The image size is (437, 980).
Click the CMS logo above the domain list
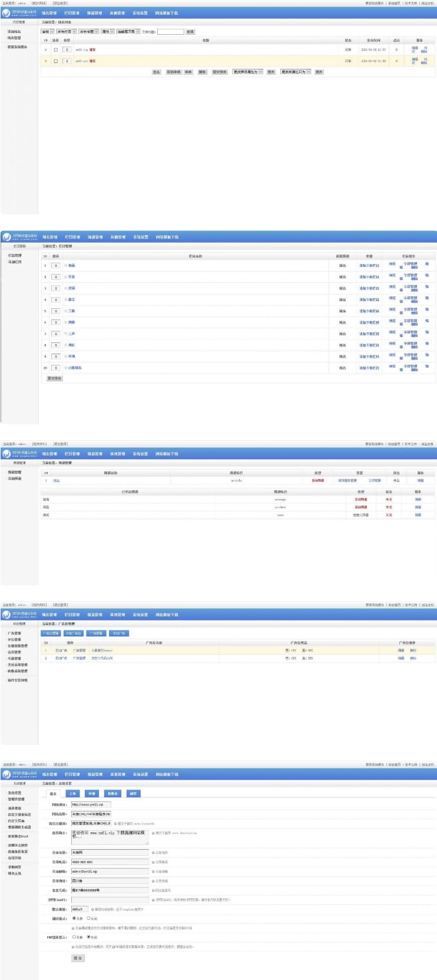pyautogui.click(x=20, y=13)
